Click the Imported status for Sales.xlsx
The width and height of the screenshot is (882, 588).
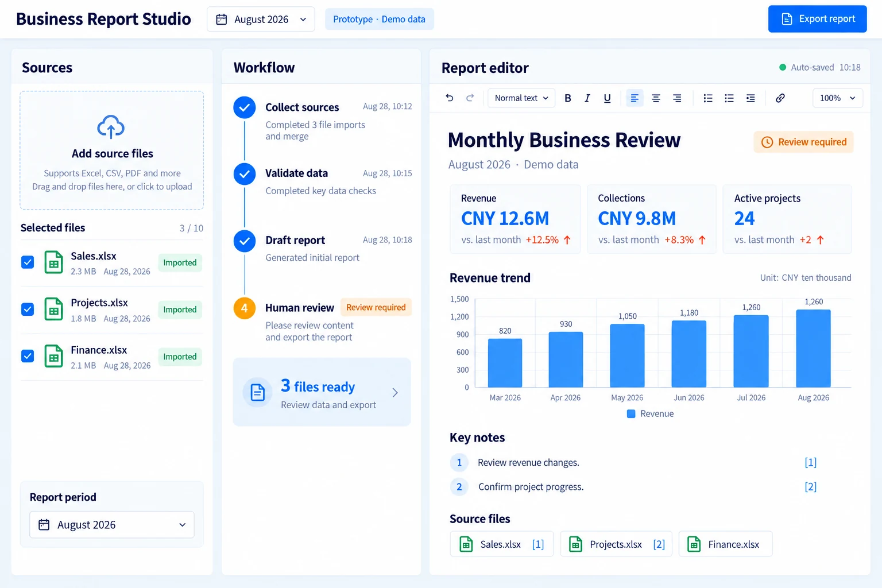click(x=180, y=263)
